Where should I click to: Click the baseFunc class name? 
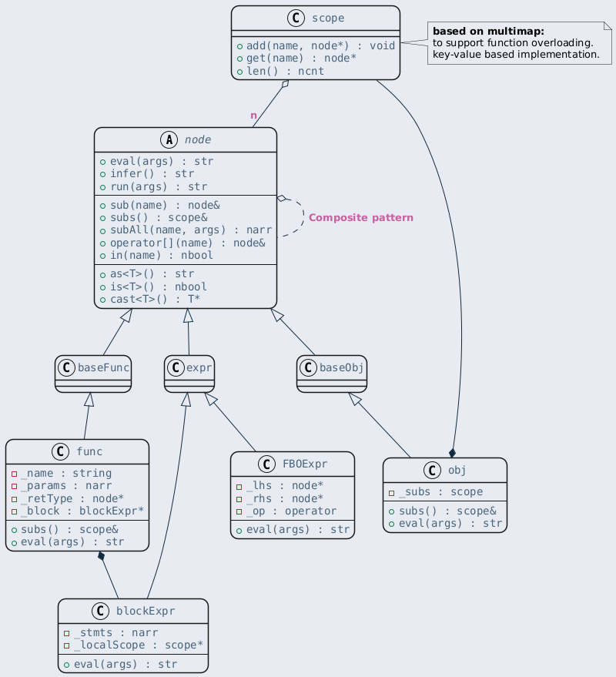click(103, 368)
